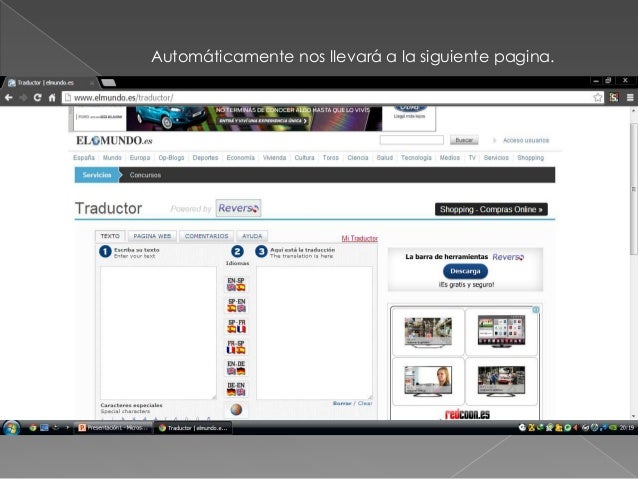Screen dimensions: 638x479
Task: Click the Acceso usuarios link
Action: point(526,140)
